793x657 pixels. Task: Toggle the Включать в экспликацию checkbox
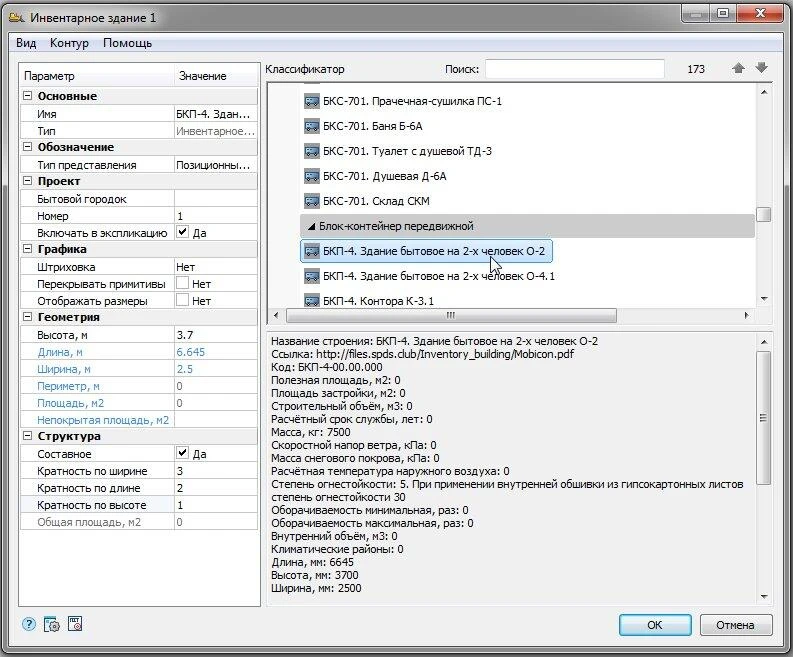(182, 232)
